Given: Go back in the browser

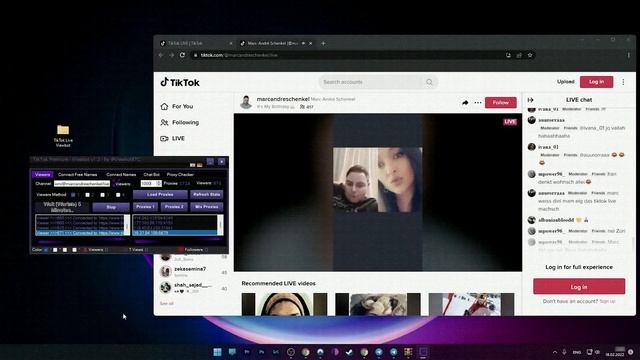Looking at the screenshot, I should [161, 55].
